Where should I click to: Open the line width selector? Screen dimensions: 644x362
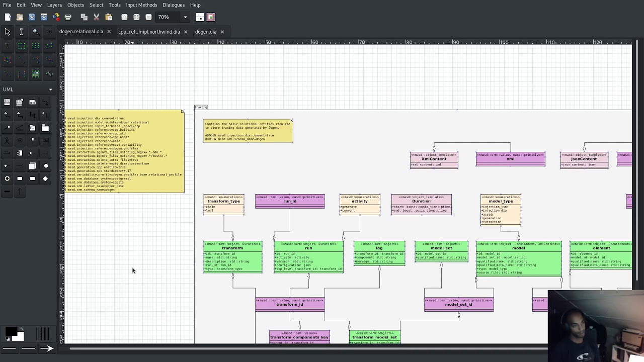coord(43,334)
